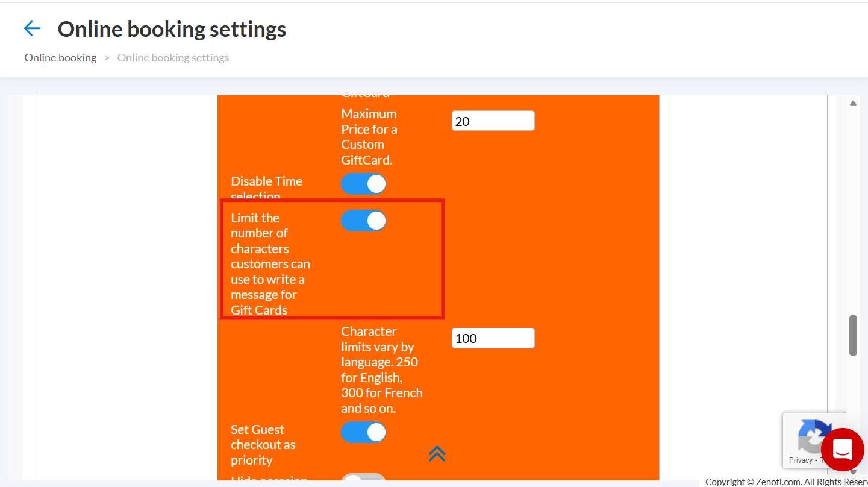Click the character limit field showing 100
The height and width of the screenshot is (487, 868).
493,338
